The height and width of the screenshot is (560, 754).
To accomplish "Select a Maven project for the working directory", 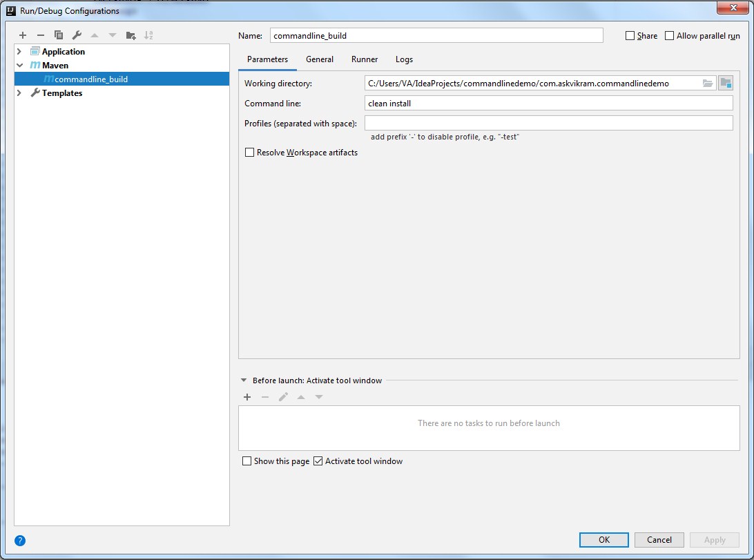I will tap(726, 83).
